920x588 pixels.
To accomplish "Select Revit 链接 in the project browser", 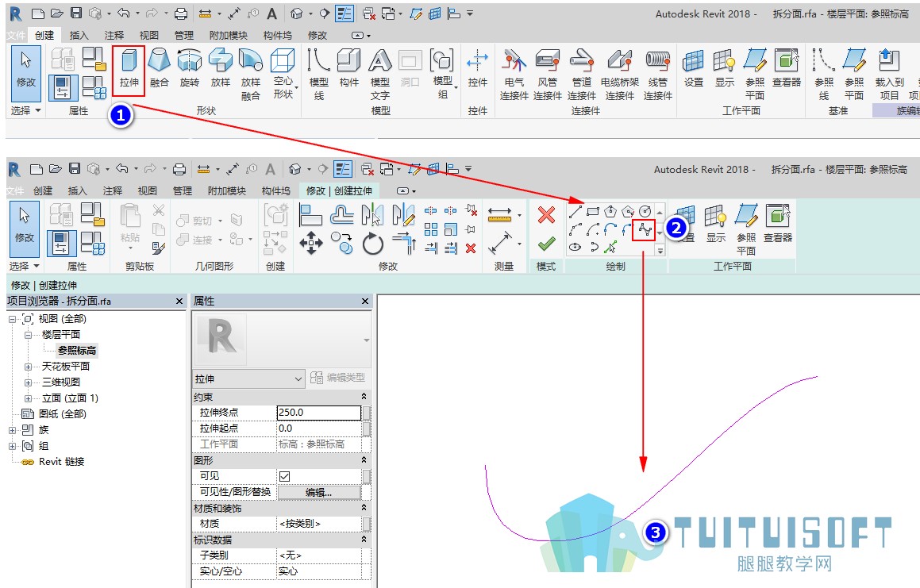I will 62,462.
